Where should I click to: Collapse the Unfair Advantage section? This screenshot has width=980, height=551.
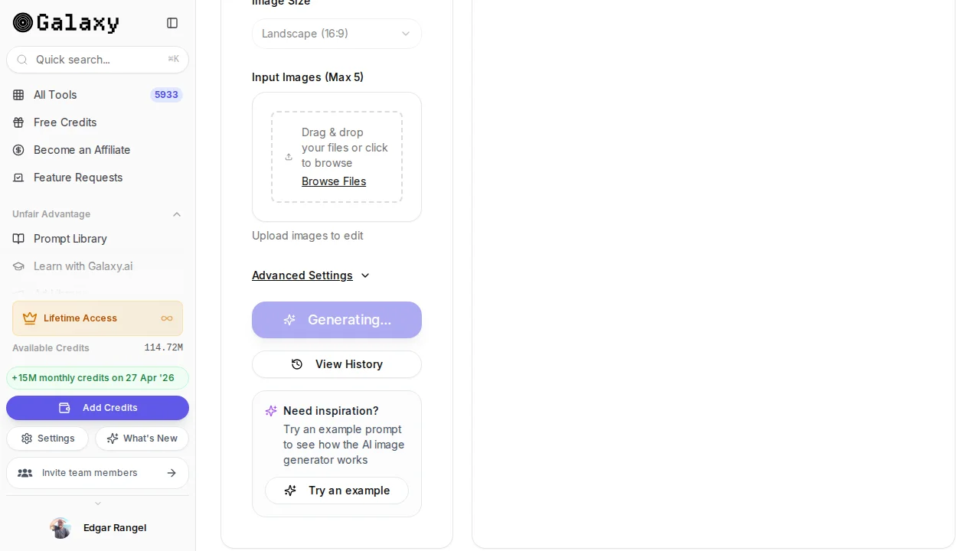[x=177, y=214]
